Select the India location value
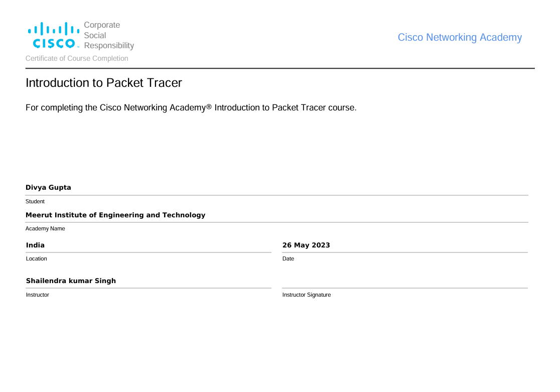560x392 pixels. tap(35, 245)
